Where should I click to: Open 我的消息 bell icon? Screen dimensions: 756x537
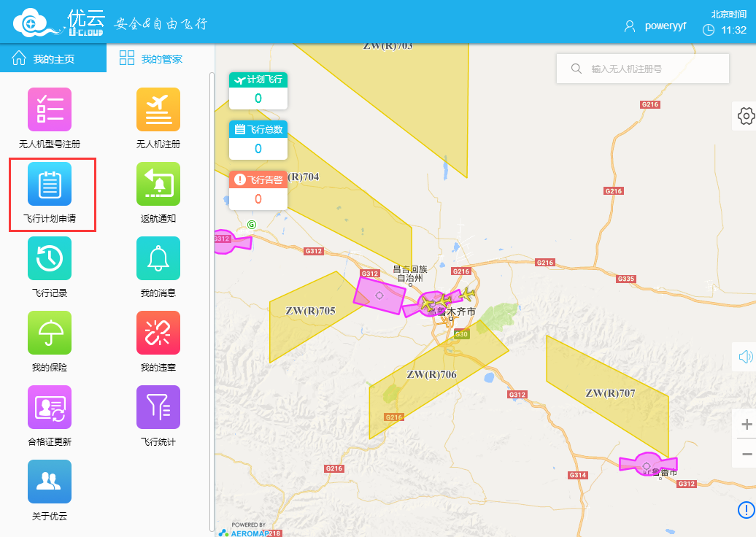point(158,258)
